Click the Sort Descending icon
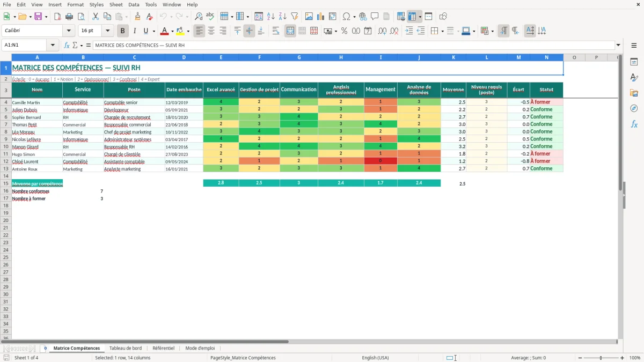Image resolution: width=644 pixels, height=362 pixels. click(283, 16)
